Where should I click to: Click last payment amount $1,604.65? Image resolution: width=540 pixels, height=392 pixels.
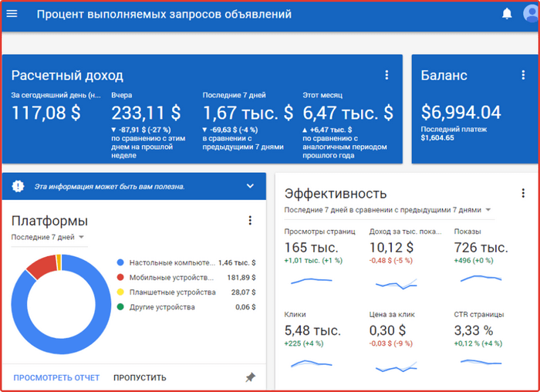(x=437, y=138)
